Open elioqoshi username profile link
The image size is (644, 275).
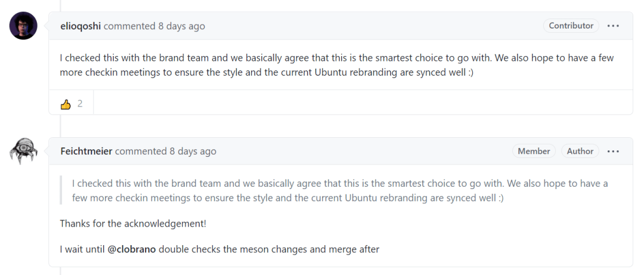[x=80, y=26]
